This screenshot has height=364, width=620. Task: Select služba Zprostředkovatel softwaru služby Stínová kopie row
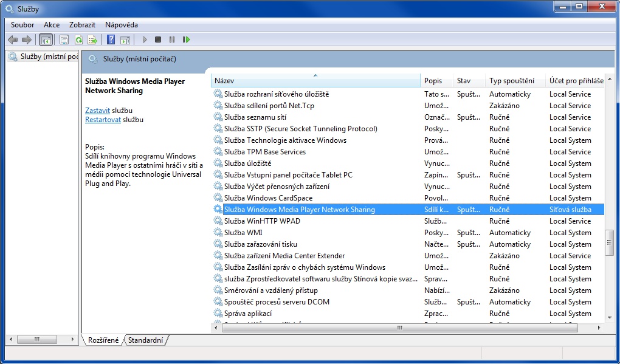point(408,279)
